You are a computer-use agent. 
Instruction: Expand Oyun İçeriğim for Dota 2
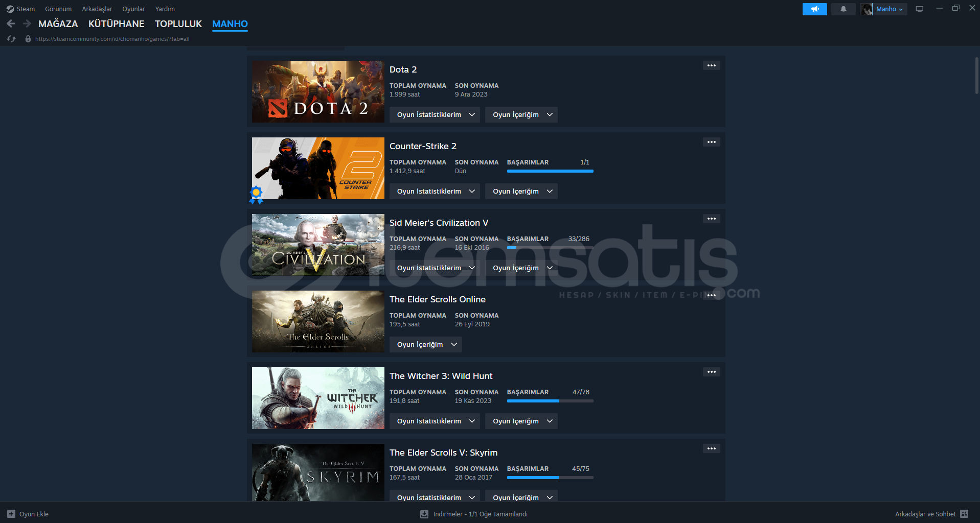[521, 114]
